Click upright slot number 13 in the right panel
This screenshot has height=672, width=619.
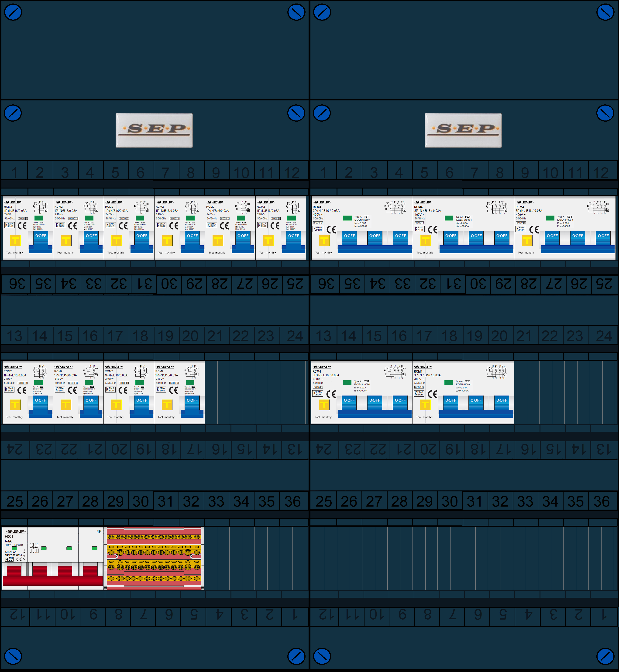point(323,336)
